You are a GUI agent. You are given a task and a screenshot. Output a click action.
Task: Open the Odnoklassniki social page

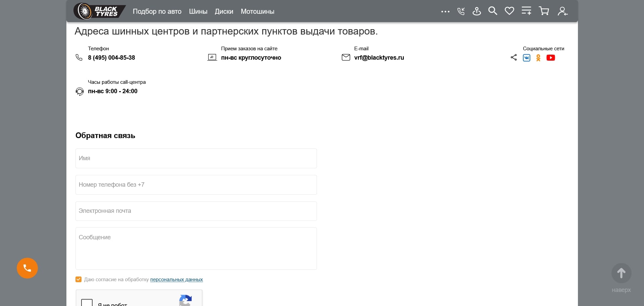[x=538, y=58]
